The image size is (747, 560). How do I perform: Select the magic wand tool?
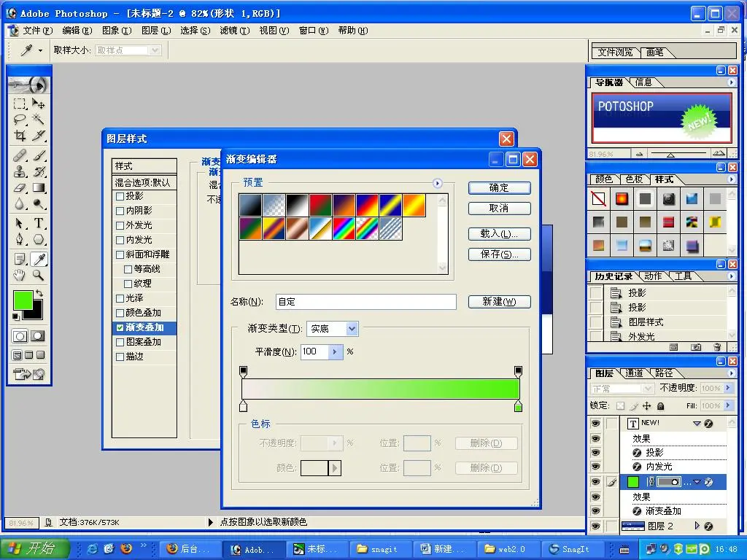[x=39, y=120]
